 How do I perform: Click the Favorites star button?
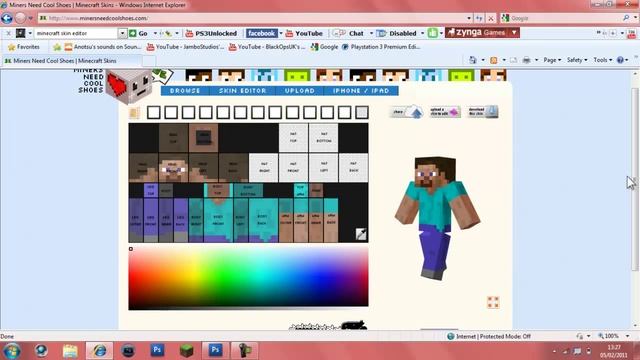pos(24,47)
